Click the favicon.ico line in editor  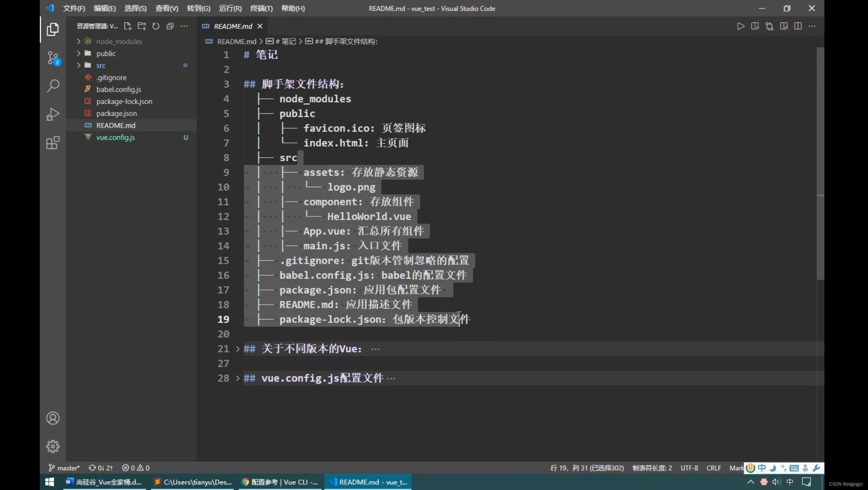pyautogui.click(x=364, y=128)
